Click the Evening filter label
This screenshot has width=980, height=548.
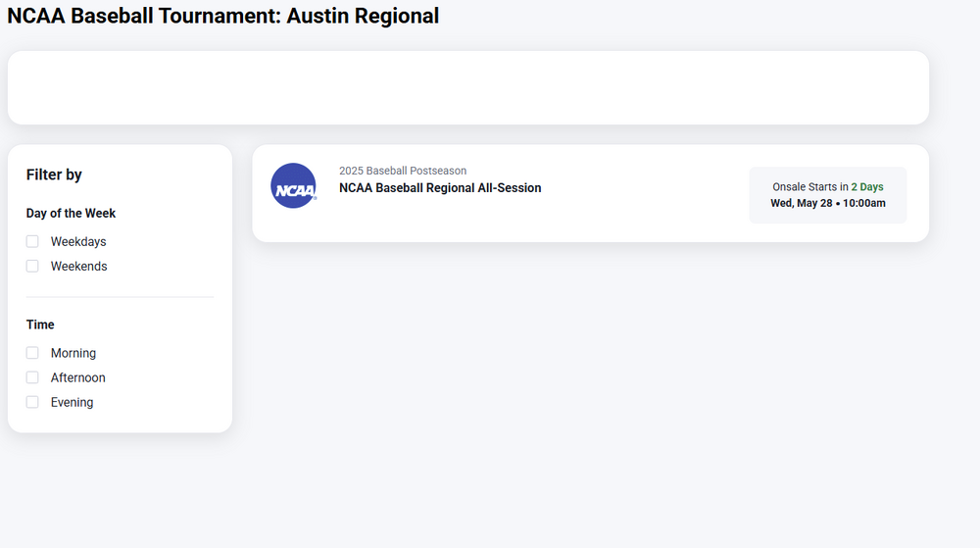coord(73,402)
